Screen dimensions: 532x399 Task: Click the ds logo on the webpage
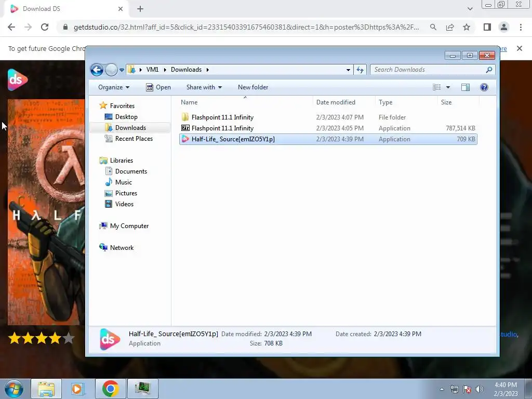point(17,79)
